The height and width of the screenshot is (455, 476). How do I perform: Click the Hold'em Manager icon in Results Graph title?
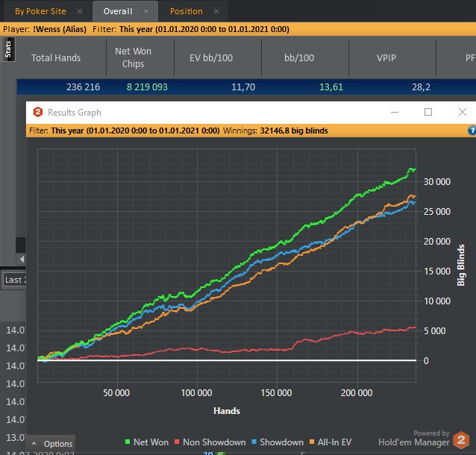click(x=38, y=112)
